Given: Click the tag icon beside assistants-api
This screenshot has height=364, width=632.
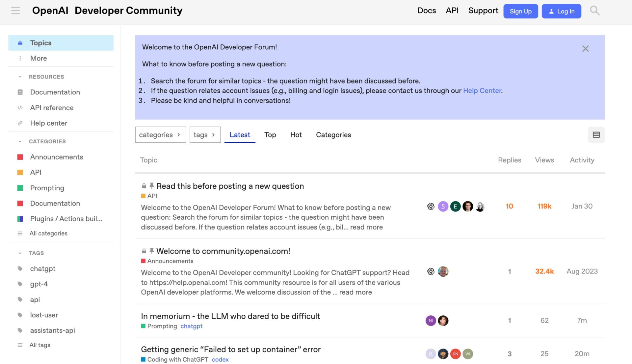Looking at the screenshot, I should point(20,330).
